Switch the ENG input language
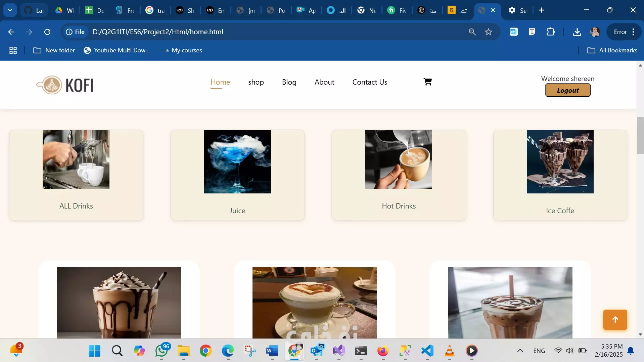 [539, 351]
